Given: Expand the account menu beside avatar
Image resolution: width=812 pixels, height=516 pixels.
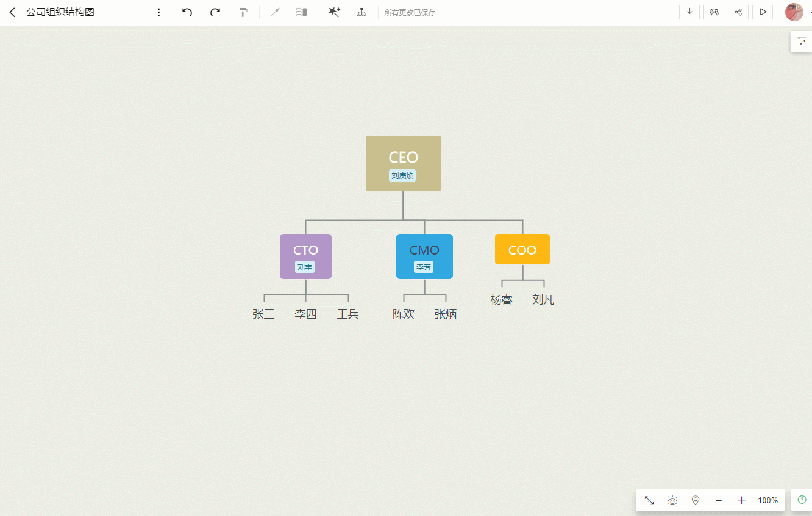Looking at the screenshot, I should (809, 12).
